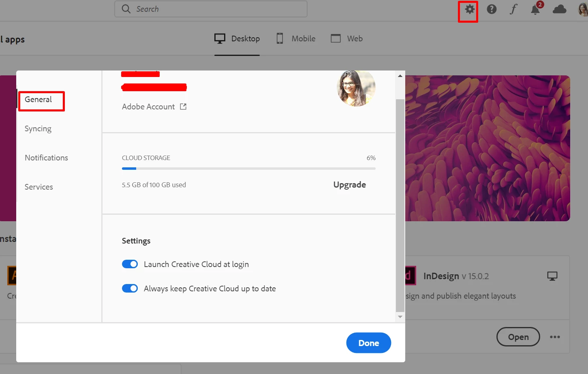Viewport: 588px width, 374px height.
Task: Click Upgrade for cloud storage
Action: tap(349, 185)
